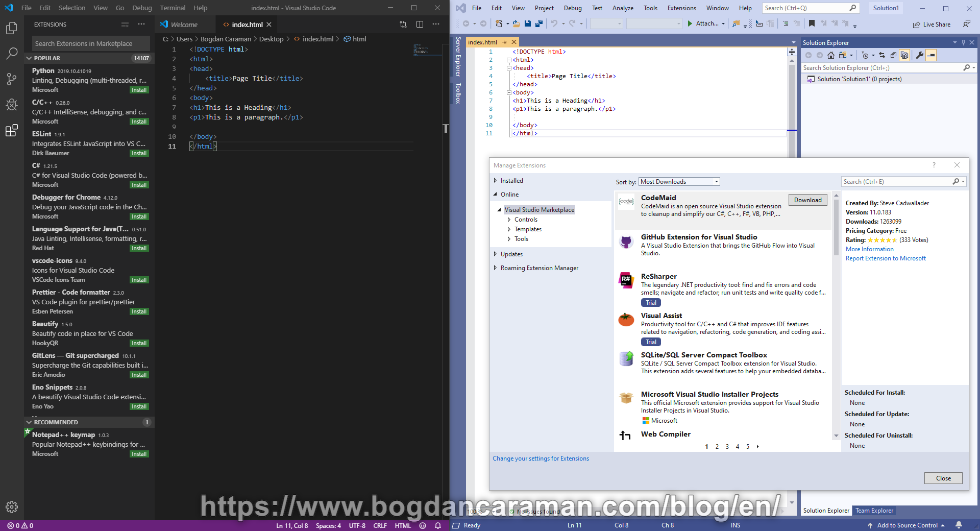Expand the Installed node in Manage Extensions

pyautogui.click(x=495, y=180)
